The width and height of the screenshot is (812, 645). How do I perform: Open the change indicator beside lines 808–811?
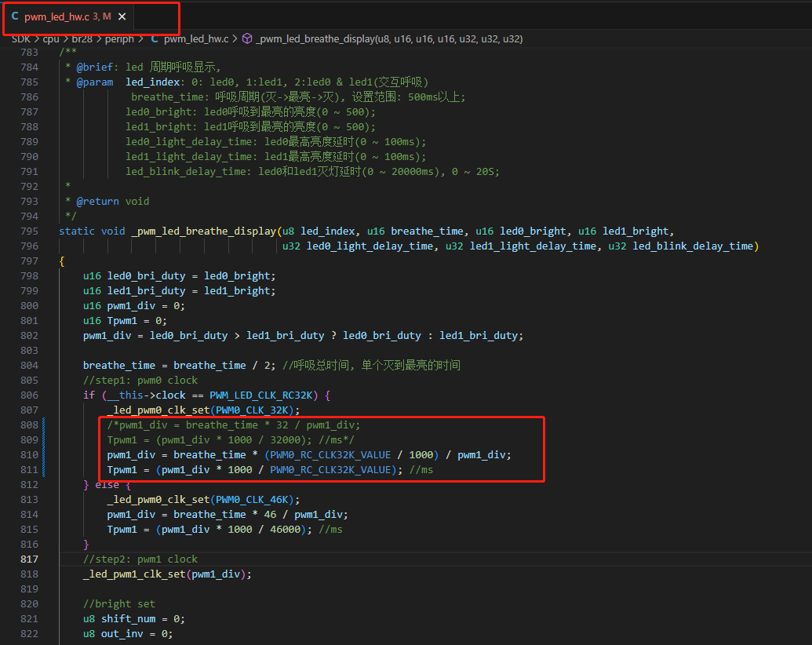pyautogui.click(x=43, y=447)
